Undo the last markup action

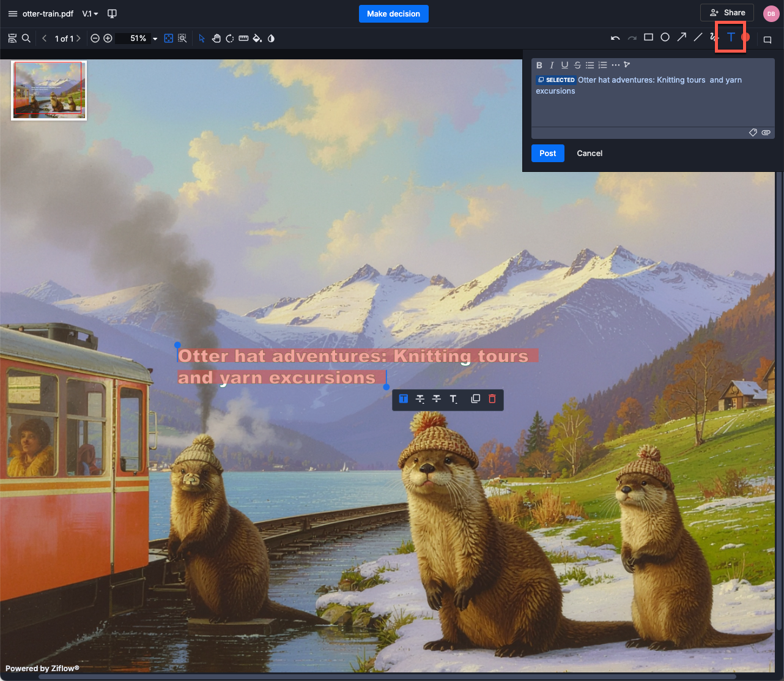tap(615, 38)
